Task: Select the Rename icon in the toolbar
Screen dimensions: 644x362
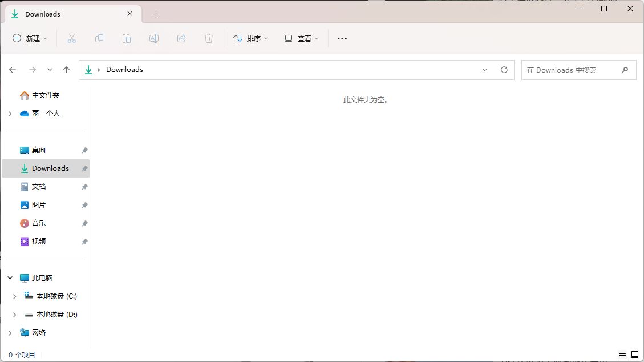Action: (154, 38)
